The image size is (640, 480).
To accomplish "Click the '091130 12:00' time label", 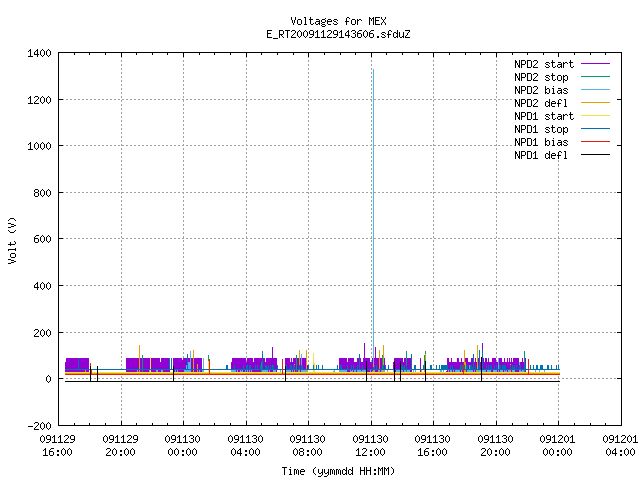I will 370,446.
